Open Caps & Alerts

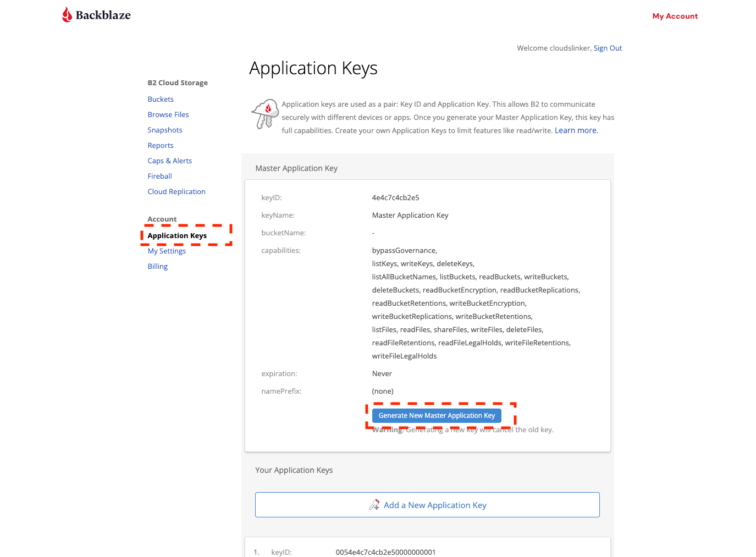[170, 161]
